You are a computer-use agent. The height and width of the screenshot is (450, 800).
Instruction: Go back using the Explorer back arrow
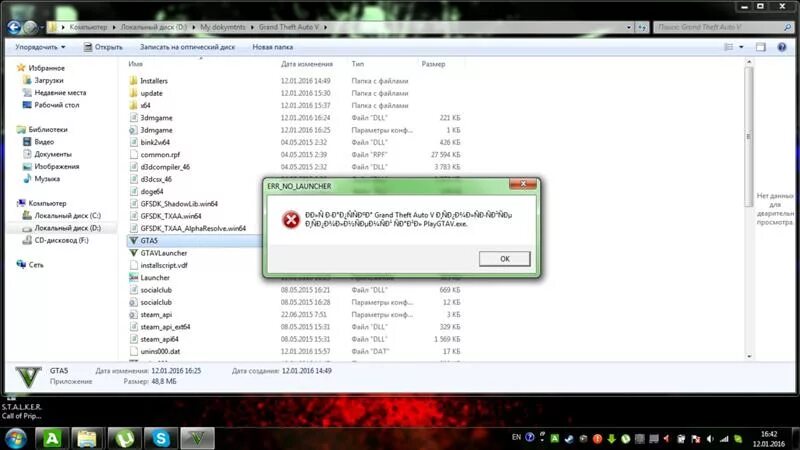point(14,27)
